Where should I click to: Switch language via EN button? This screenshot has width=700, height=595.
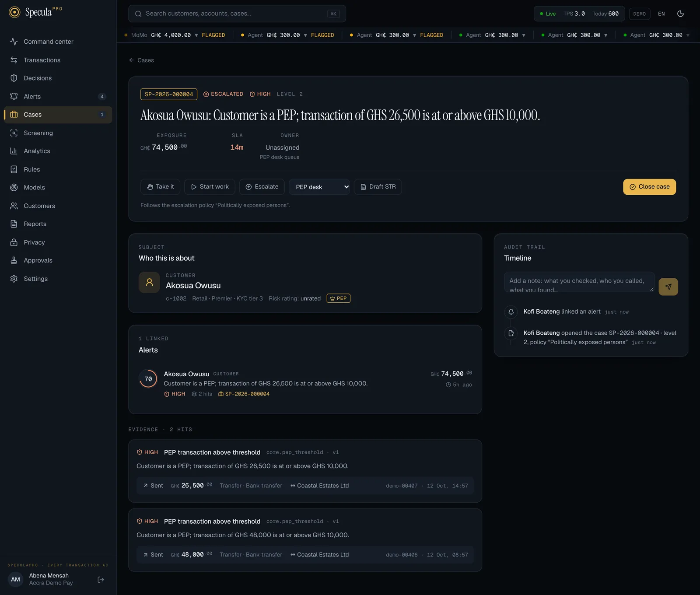pyautogui.click(x=661, y=14)
